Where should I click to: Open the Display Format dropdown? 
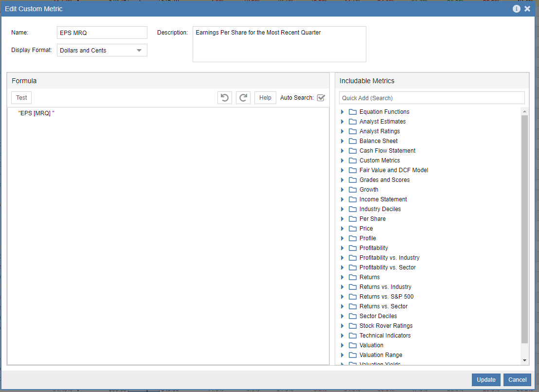click(139, 50)
